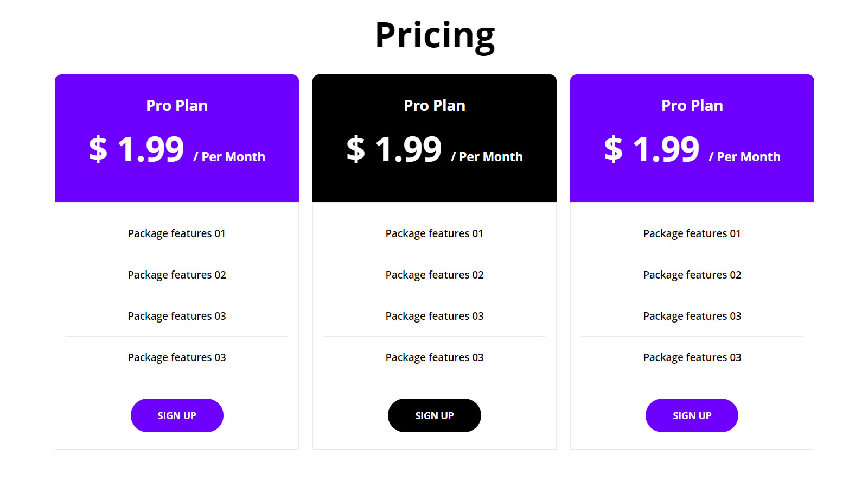The height and width of the screenshot is (486, 868).
Task: Click last Package features 03 row in left card
Action: pyautogui.click(x=177, y=357)
